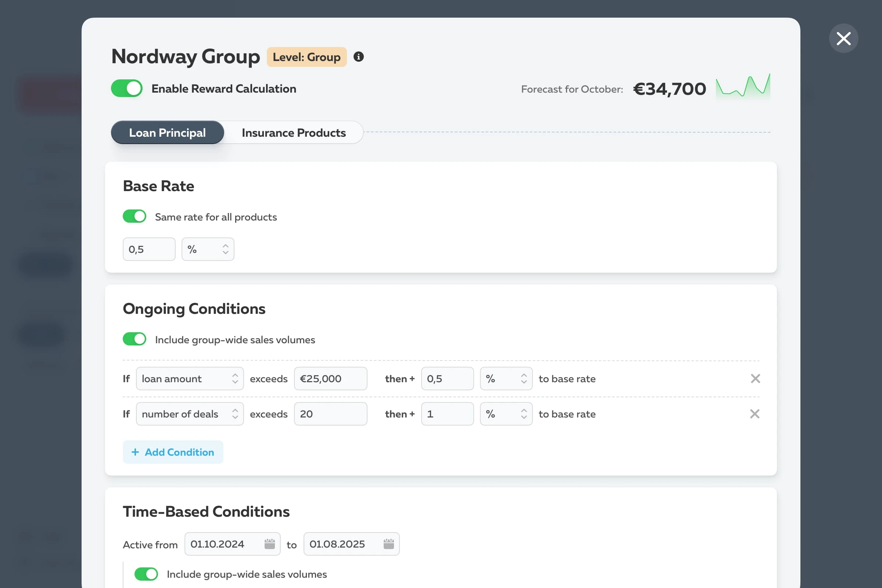Close the Nordway Group dialog

843,38
